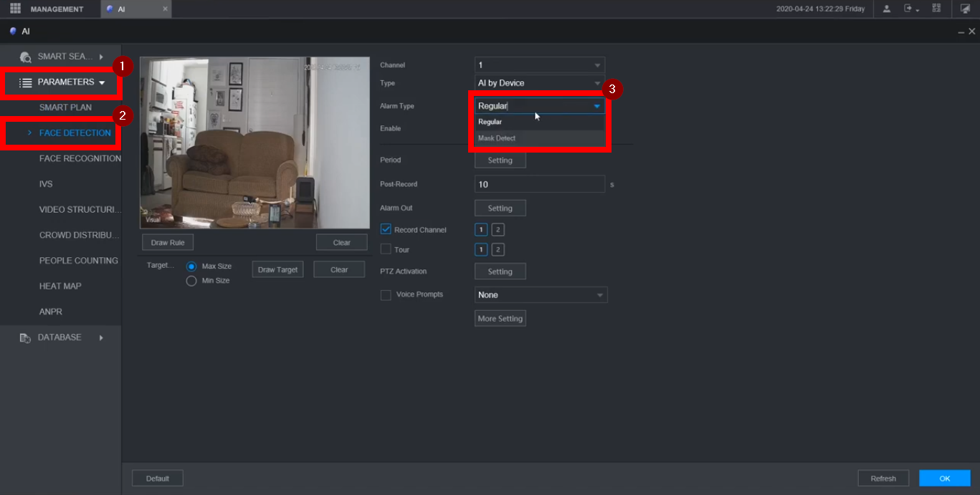Viewport: 980px width, 495px height.
Task: Close the AI panel with X
Action: pos(972,32)
